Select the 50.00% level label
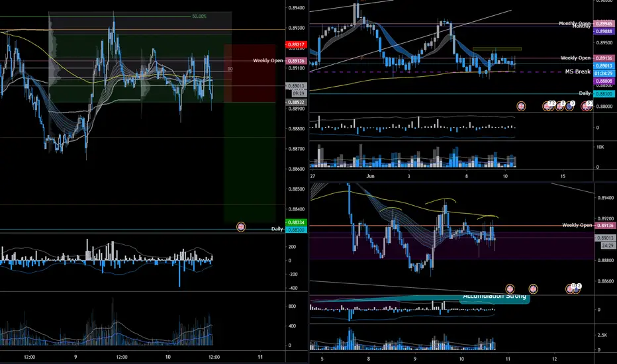 pos(199,16)
